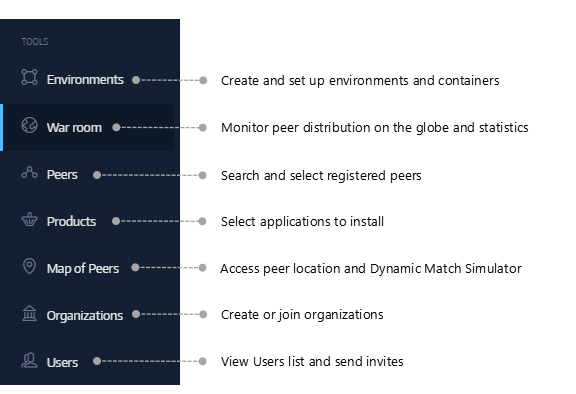The image size is (576, 394).
Task: Click the Organizations building icon
Action: [x=29, y=313]
